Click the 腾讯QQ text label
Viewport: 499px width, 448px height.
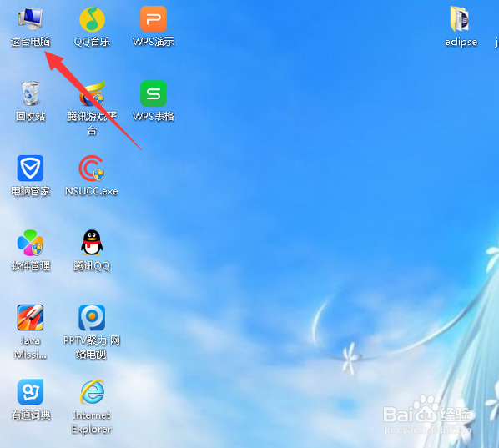92,265
